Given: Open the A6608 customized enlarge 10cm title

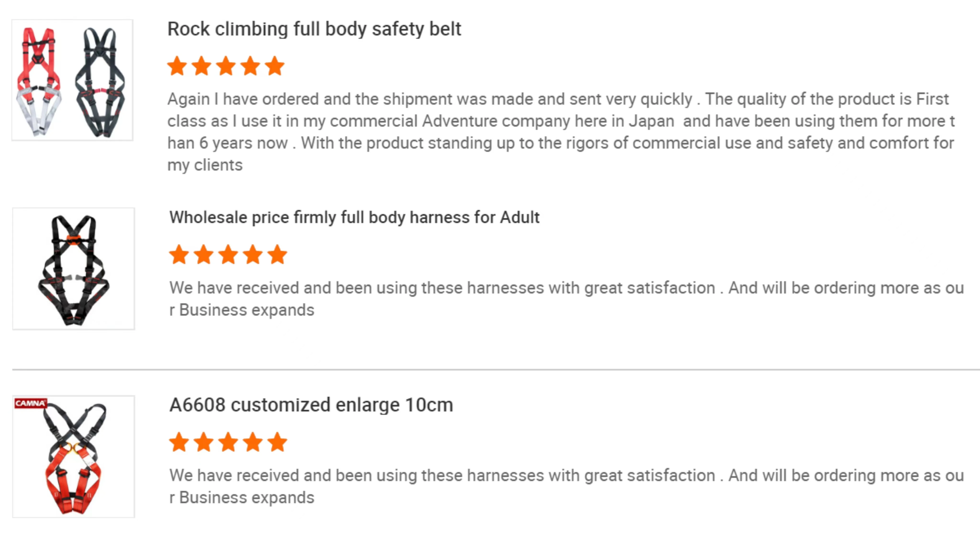Looking at the screenshot, I should pos(311,405).
